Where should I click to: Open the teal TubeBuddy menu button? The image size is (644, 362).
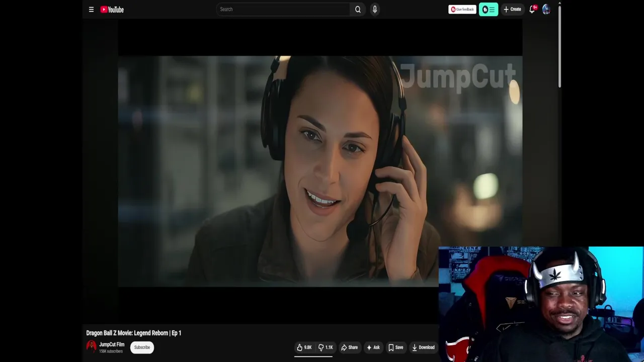click(489, 9)
